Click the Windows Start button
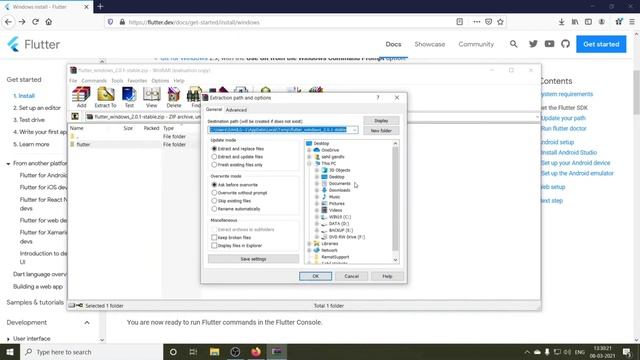This screenshot has width=640, height=360. click(x=10, y=352)
